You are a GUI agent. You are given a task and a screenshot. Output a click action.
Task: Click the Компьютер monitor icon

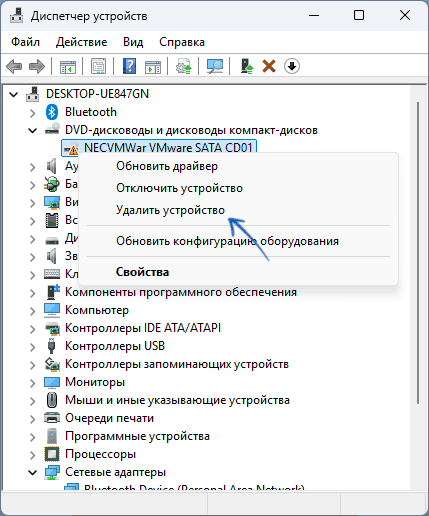click(52, 310)
